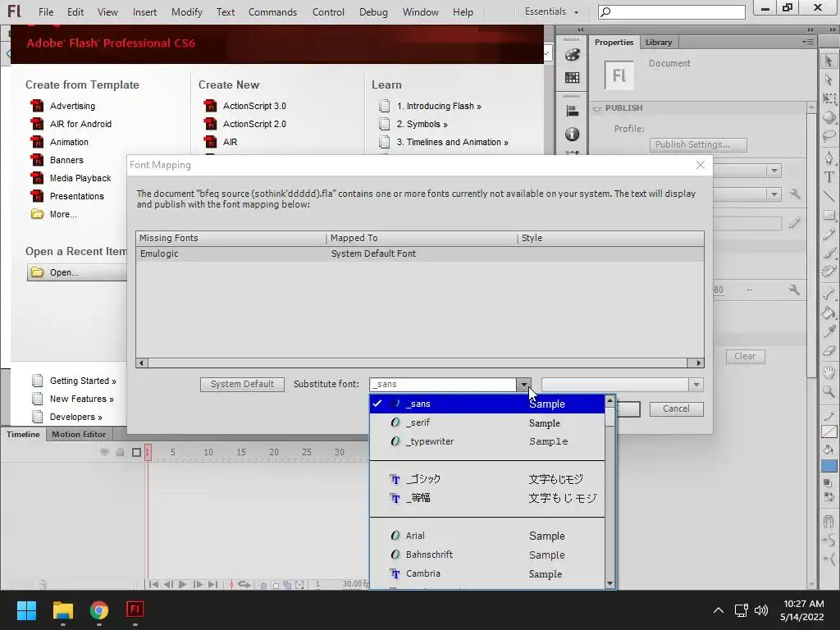
Task: Open the Debug menu
Action: pos(373,11)
